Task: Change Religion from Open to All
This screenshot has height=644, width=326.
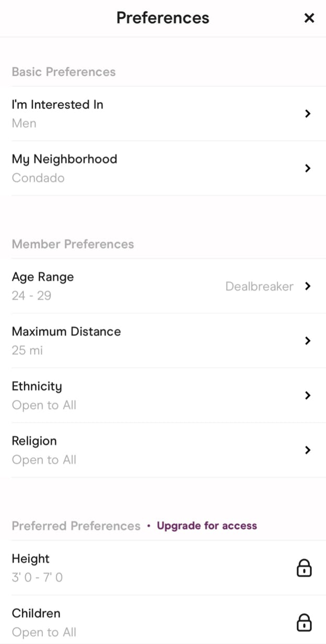Action: click(44, 459)
